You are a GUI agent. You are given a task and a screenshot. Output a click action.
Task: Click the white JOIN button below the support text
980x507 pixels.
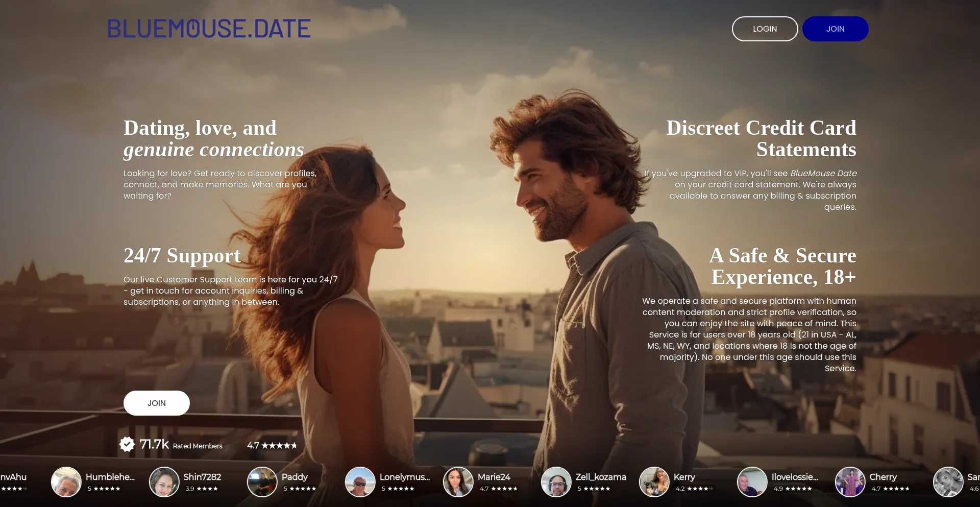[x=157, y=403]
